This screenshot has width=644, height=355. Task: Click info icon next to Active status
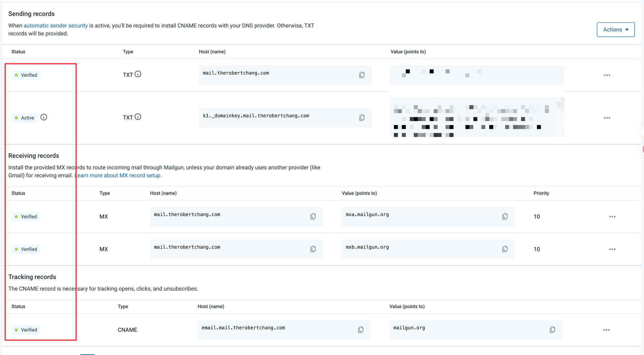tap(44, 117)
